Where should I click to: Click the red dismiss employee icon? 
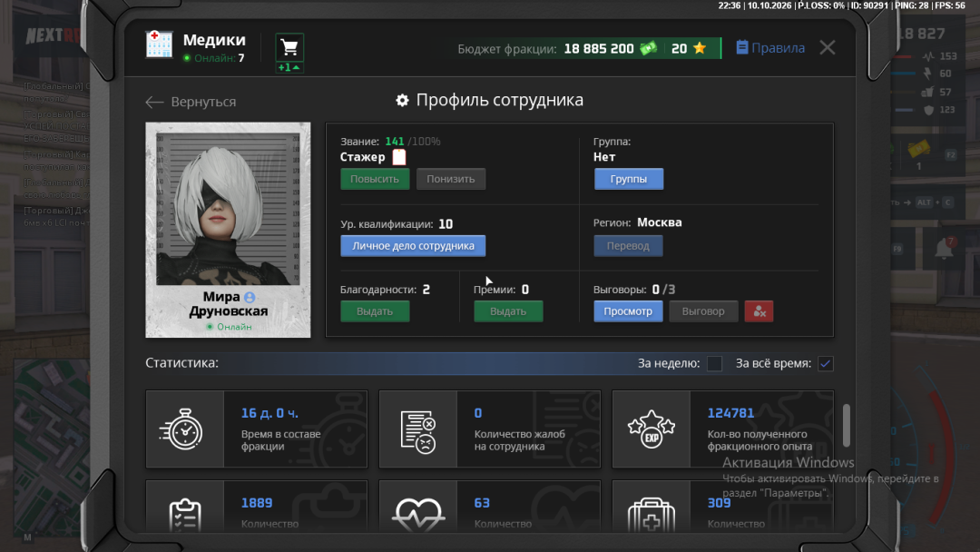pos(759,311)
